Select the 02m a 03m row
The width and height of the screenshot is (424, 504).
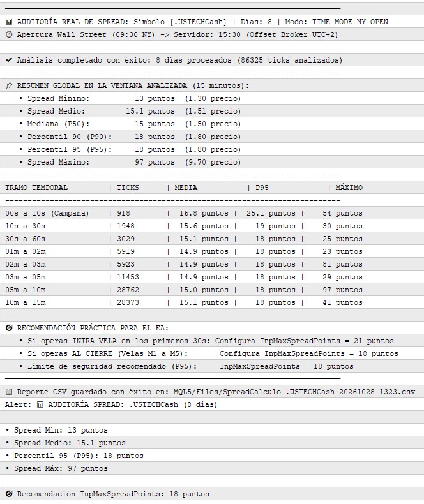click(x=214, y=264)
